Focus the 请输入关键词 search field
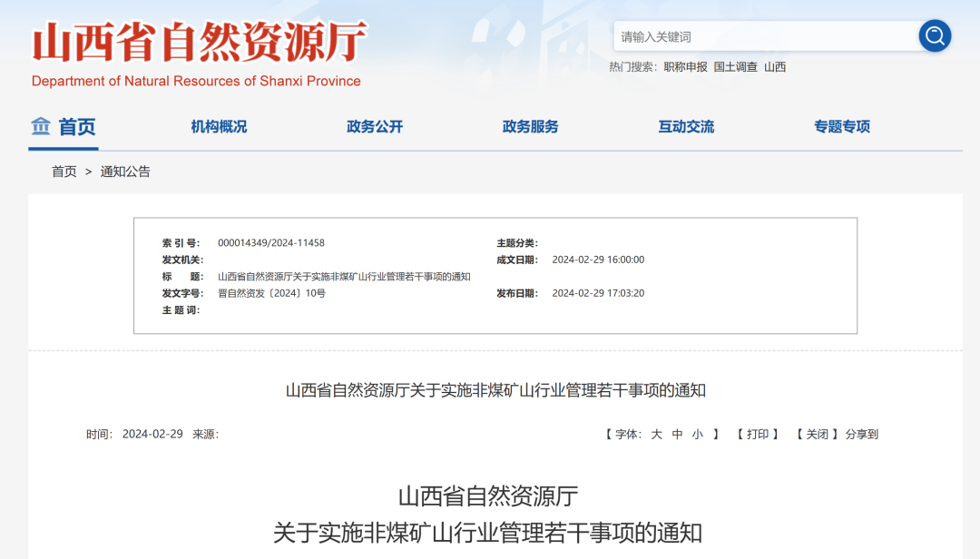Viewport: 980px width, 559px height. tap(767, 37)
